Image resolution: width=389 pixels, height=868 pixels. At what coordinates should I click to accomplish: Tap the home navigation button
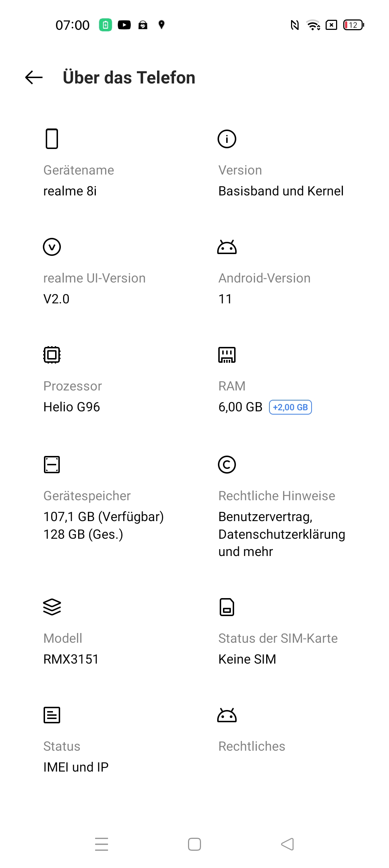point(194,844)
